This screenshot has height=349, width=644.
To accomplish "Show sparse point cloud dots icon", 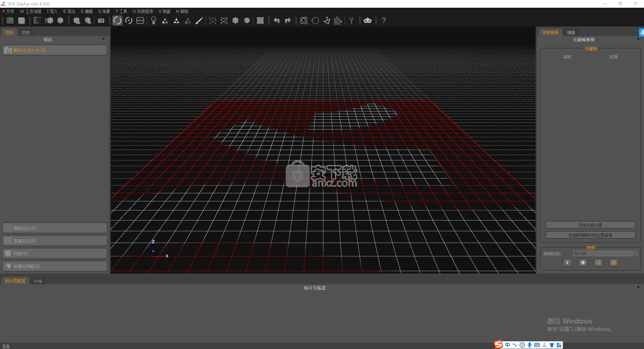I will coord(213,20).
